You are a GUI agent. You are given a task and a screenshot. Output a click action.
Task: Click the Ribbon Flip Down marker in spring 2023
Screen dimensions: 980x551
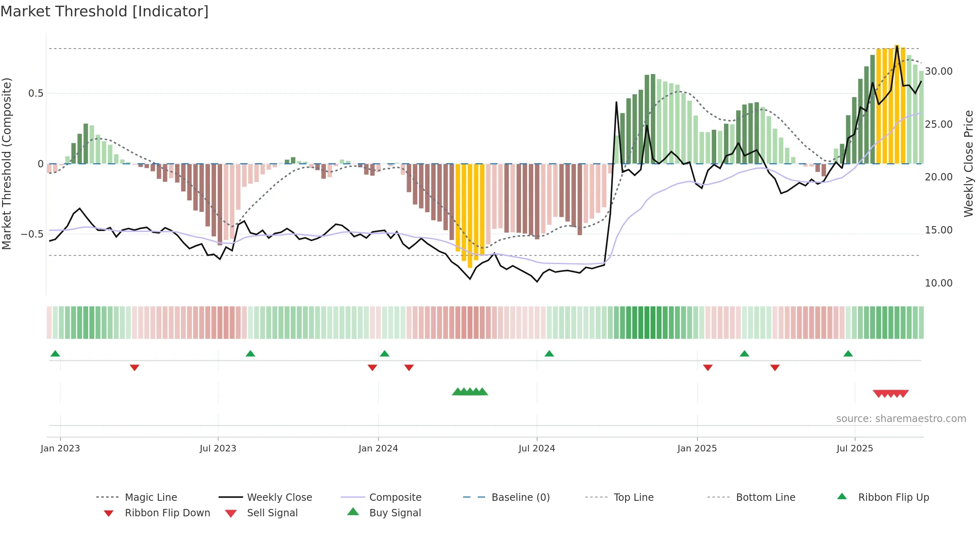coord(134,368)
